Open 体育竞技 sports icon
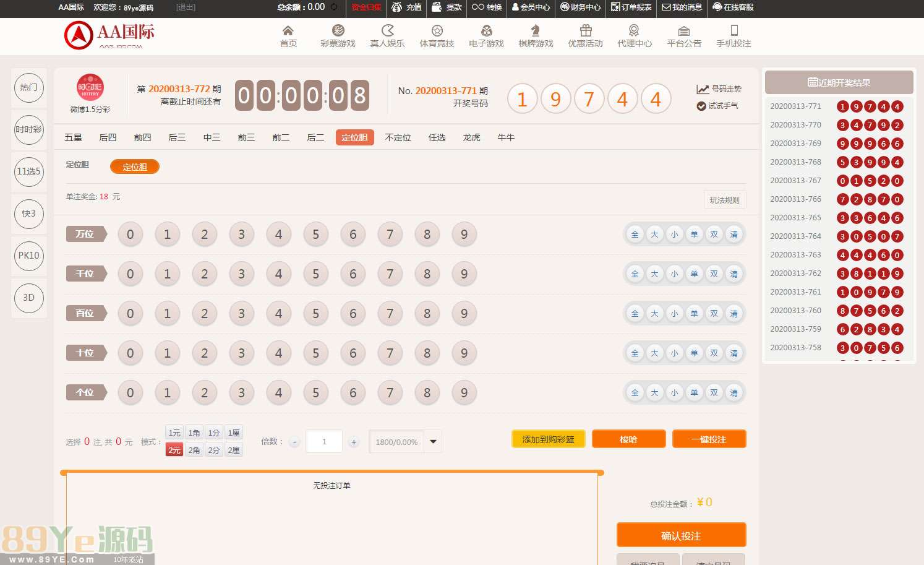924x565 pixels. pyautogui.click(x=437, y=30)
